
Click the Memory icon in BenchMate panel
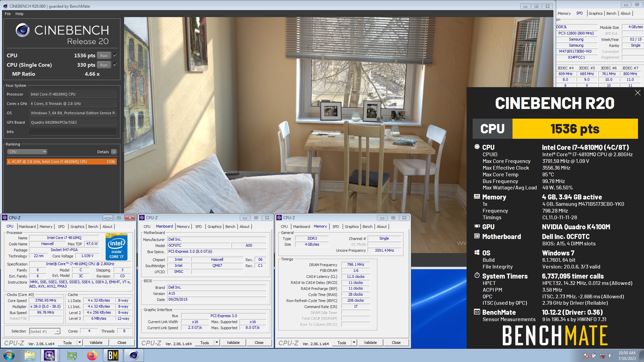477,197
